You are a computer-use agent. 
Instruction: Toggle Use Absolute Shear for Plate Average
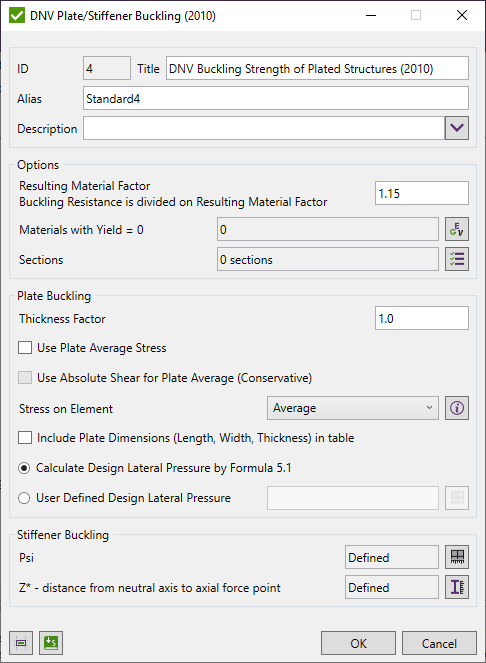pos(25,378)
